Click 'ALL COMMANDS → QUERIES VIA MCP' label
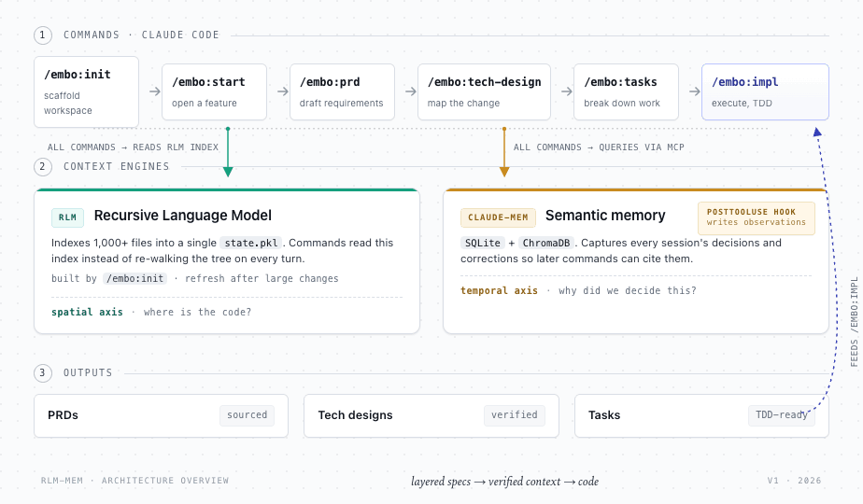Viewport: 863px width, 504px height. tap(599, 147)
